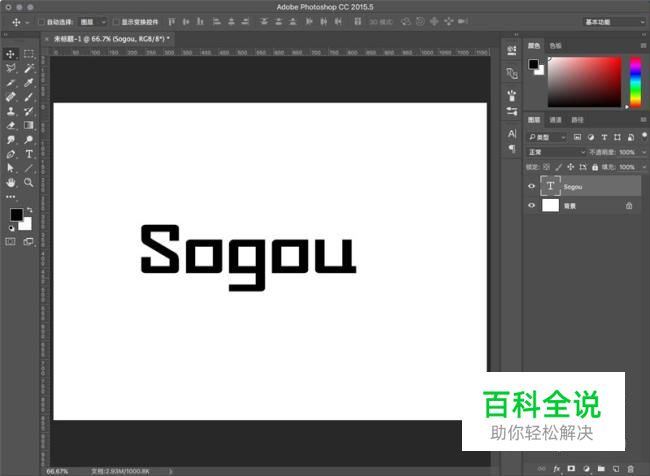650x476 pixels.
Task: Choose the Rectangular Marquee tool
Action: (x=29, y=54)
